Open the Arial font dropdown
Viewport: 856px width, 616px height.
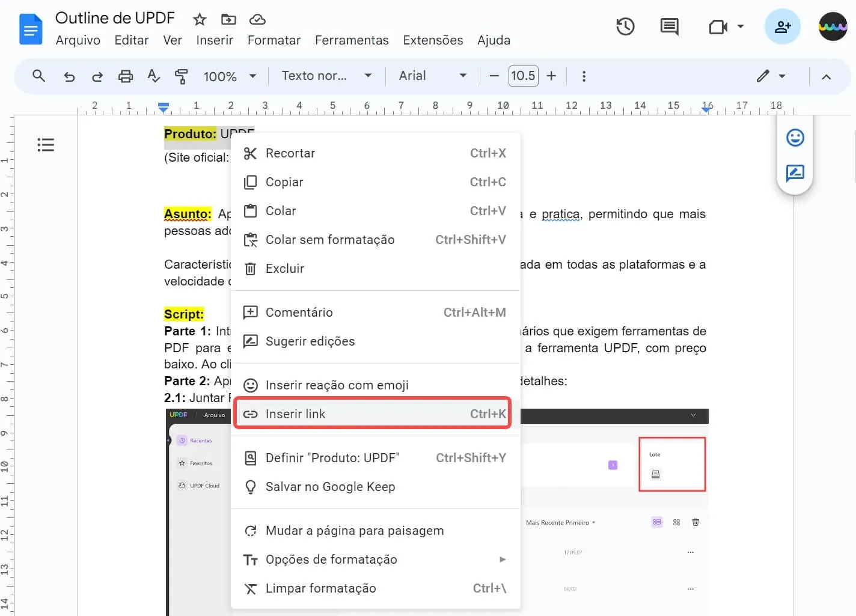(x=433, y=76)
